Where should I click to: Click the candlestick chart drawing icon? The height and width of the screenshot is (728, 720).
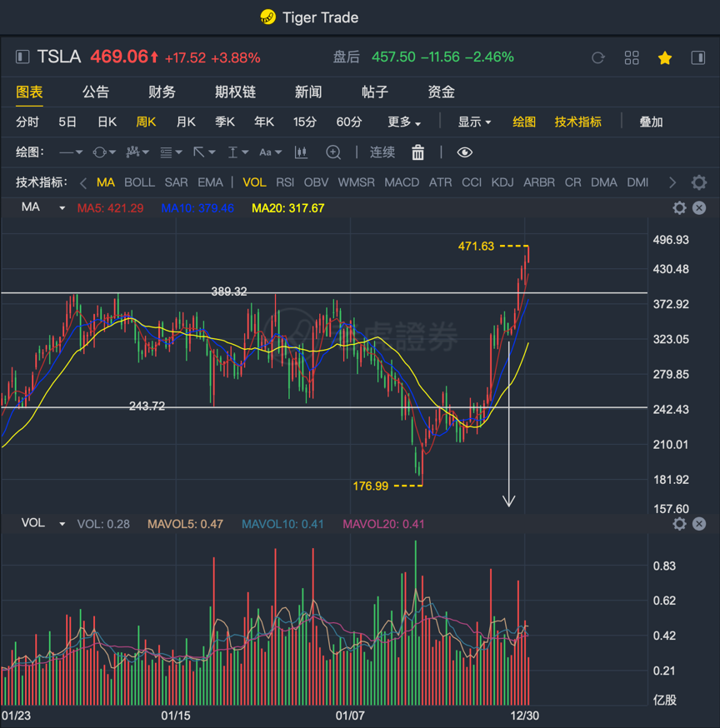301,152
